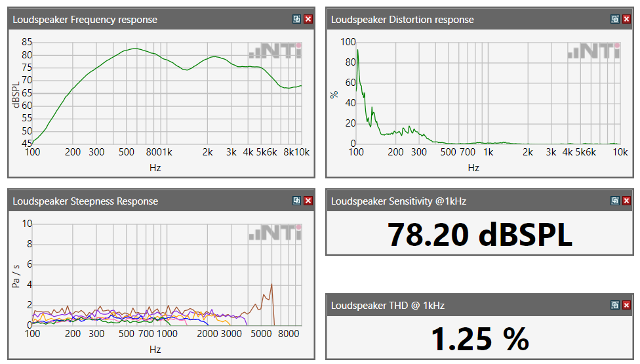
Task: Maximize the Loudspeaker Distortion response panel
Action: click(615, 19)
